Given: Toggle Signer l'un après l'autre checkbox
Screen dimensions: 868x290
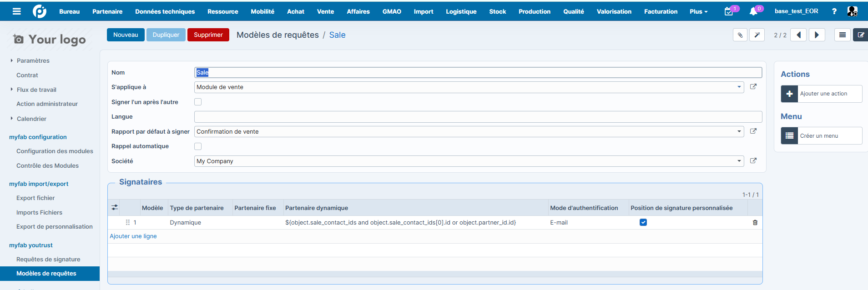Looking at the screenshot, I should [198, 102].
